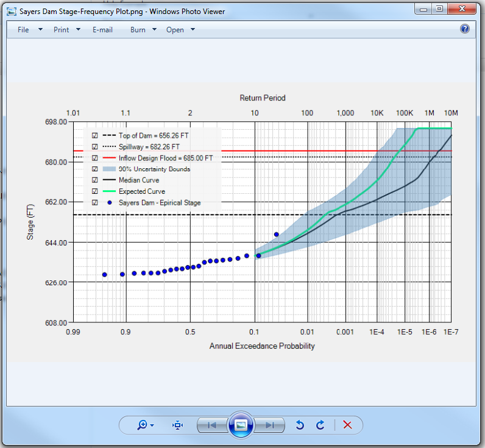Maximize the Photo Viewer window

(x=439, y=9)
